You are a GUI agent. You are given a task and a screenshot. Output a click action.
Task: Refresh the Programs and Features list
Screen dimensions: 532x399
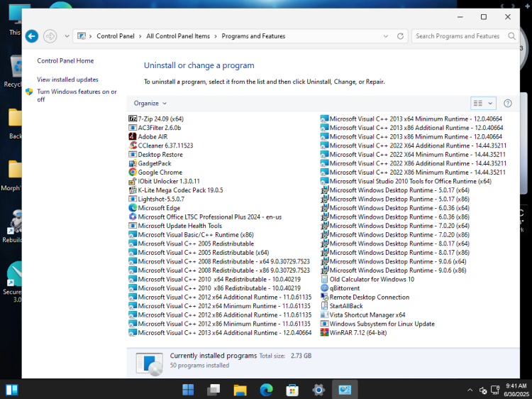click(x=400, y=36)
